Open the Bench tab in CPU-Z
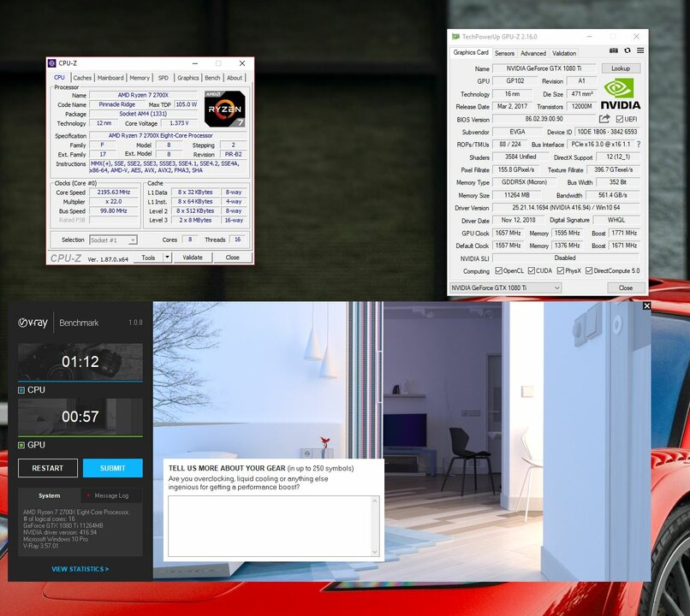The width and height of the screenshot is (690, 616). click(212, 78)
